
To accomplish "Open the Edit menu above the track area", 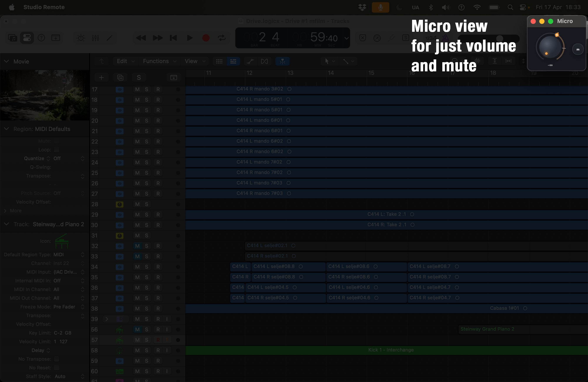I will pos(122,61).
